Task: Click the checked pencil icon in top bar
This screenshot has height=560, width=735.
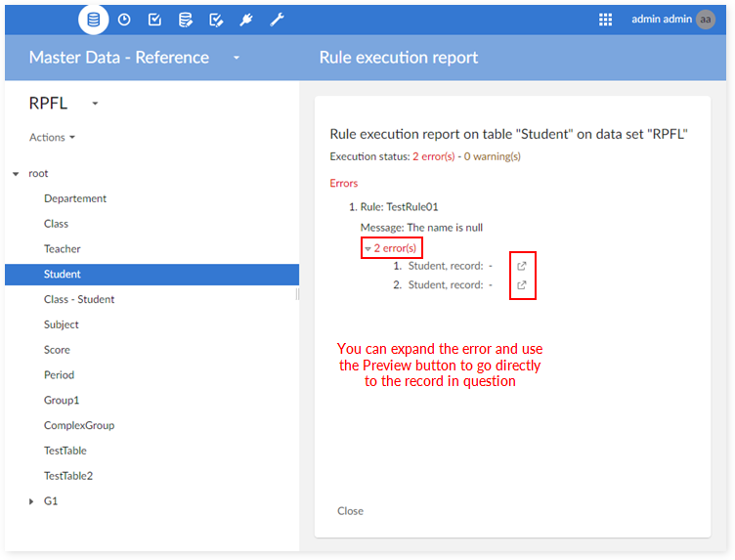Action: point(216,20)
